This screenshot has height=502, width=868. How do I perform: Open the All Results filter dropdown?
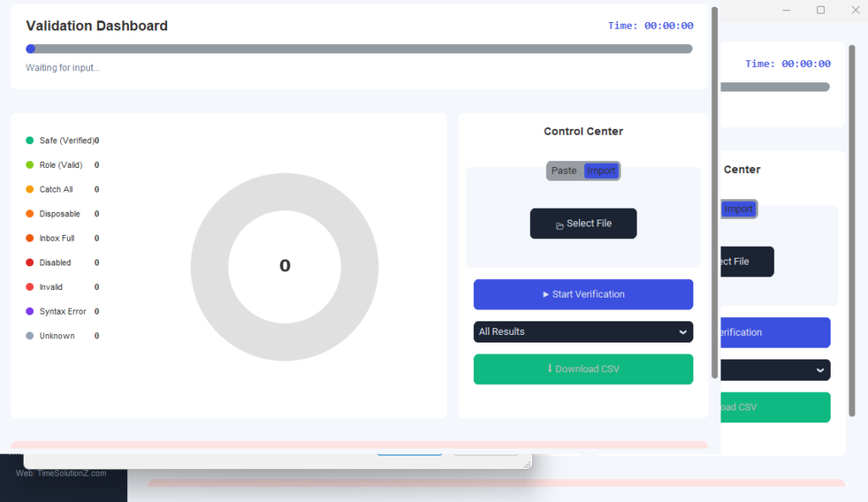pos(583,332)
